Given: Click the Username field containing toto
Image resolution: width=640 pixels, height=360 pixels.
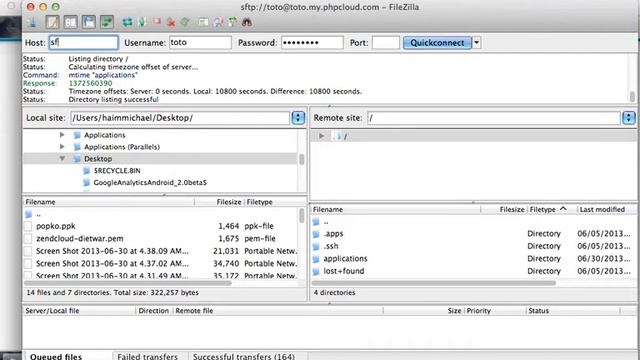Looking at the screenshot, I should pyautogui.click(x=200, y=42).
